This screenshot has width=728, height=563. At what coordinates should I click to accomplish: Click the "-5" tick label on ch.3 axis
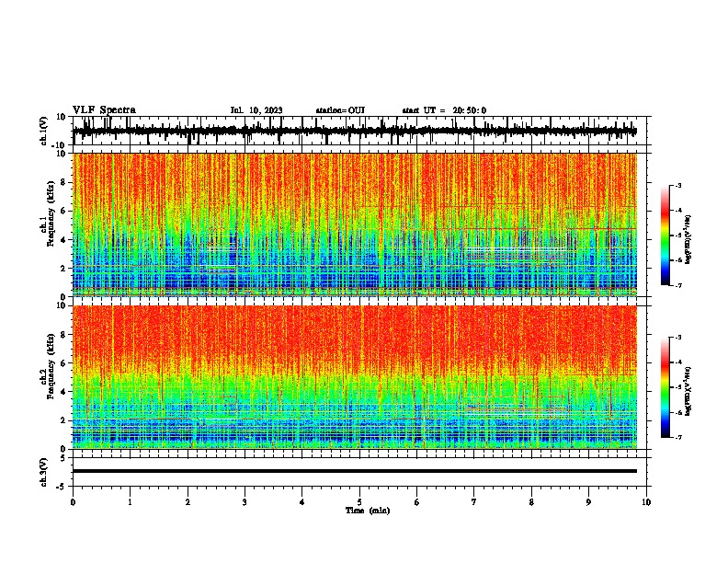pos(62,487)
